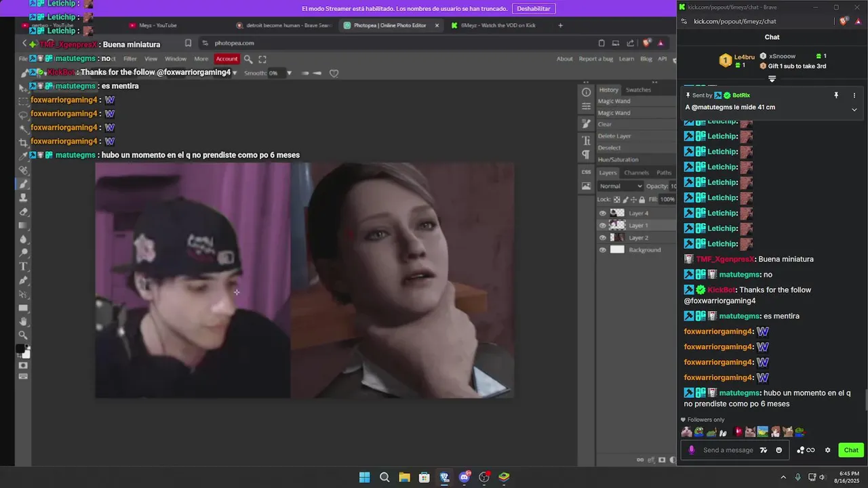Open the Blog link

(646, 59)
